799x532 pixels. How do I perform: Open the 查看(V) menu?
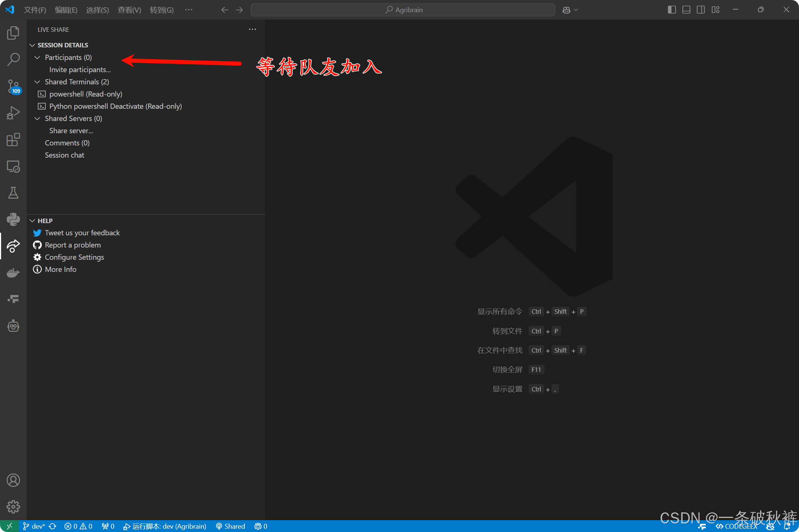click(129, 10)
